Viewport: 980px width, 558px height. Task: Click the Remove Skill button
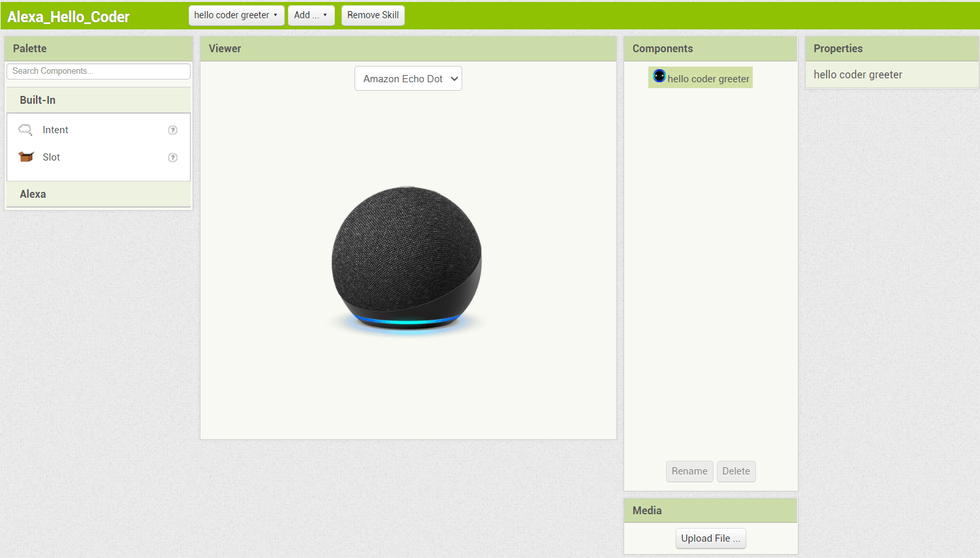(373, 15)
